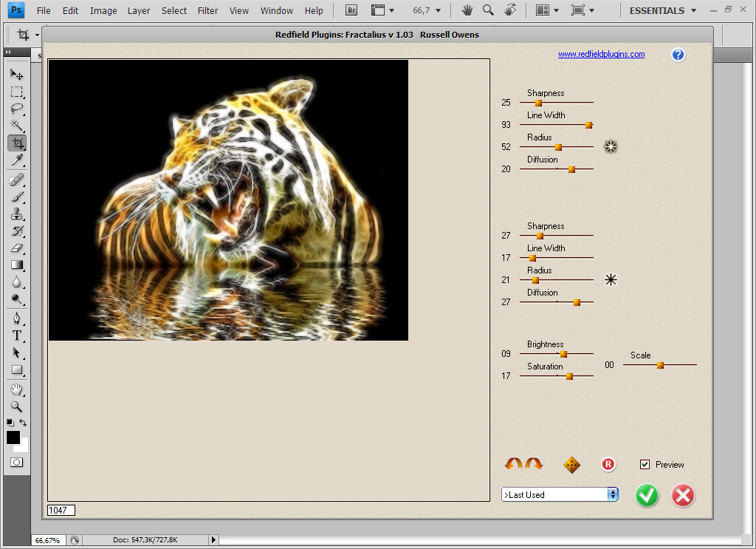756x549 pixels.
Task: Open the Select menu
Action: coord(174,10)
